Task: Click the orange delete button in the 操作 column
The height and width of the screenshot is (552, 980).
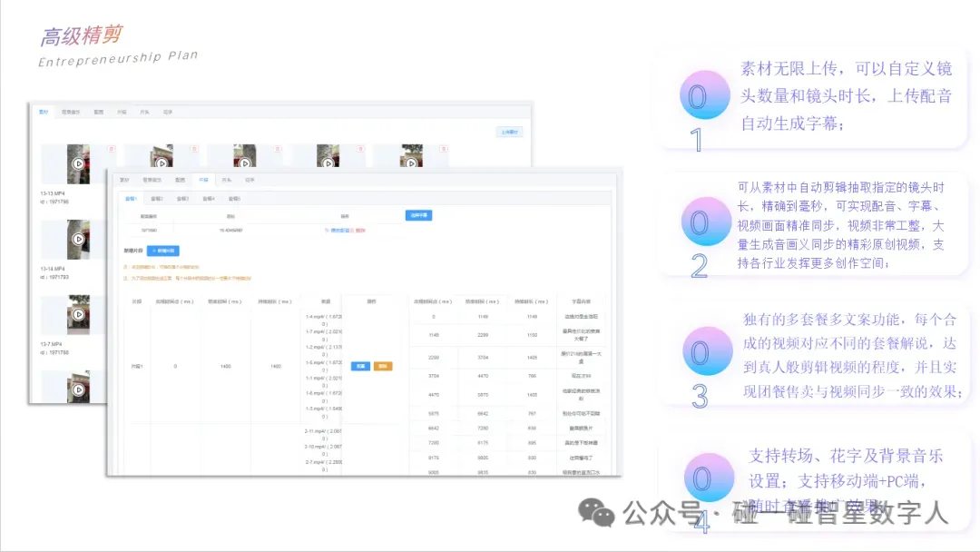Action: coord(383,366)
